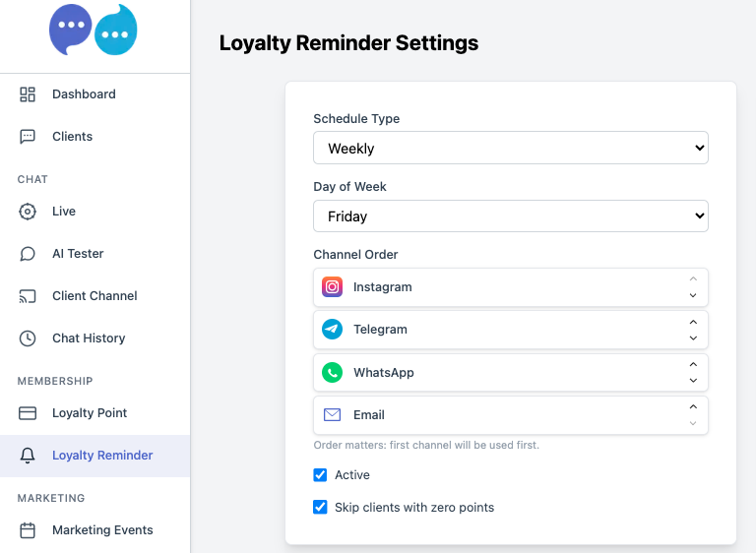Viewport: 756px width, 553px height.
Task: Open the Loyalty Reminder menu item
Action: (94, 456)
